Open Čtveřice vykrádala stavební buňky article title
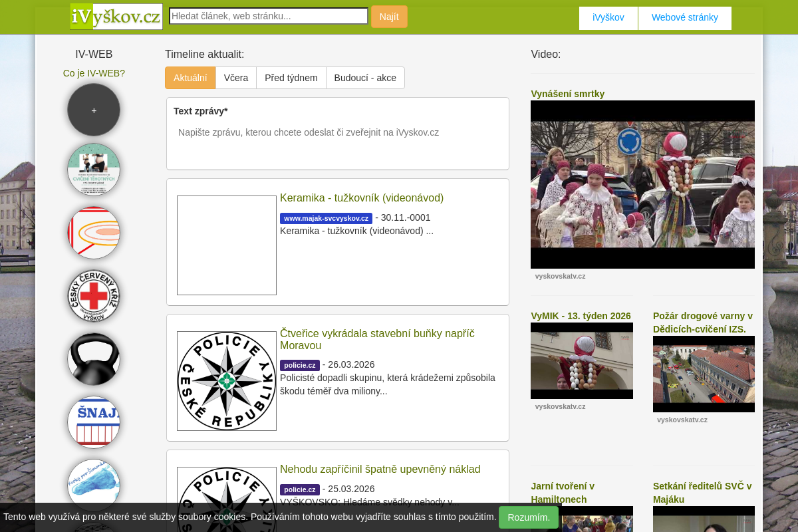Screen dimensions: 798x532 tap(377, 339)
